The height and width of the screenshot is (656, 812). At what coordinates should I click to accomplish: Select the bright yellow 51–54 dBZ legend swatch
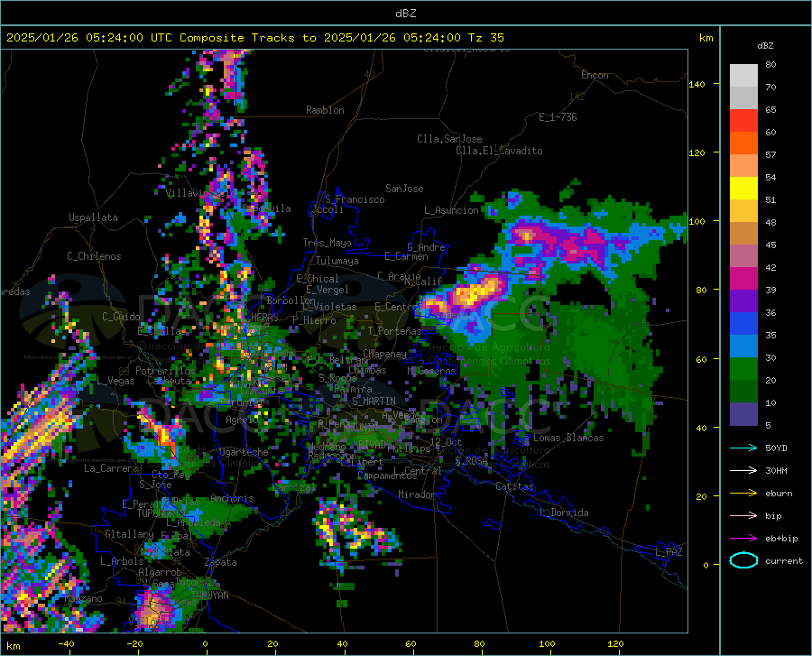pyautogui.click(x=743, y=189)
